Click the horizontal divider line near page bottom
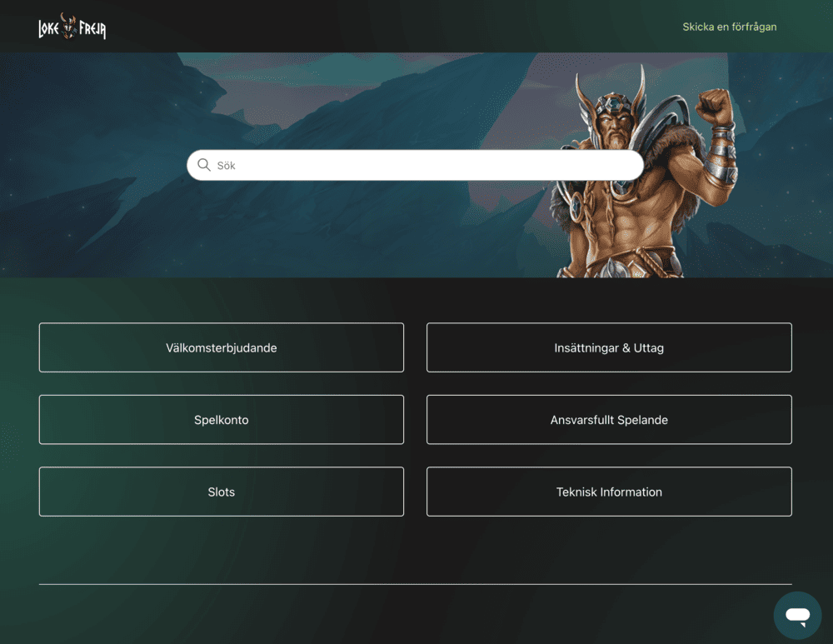The width and height of the screenshot is (833, 644). [416, 583]
